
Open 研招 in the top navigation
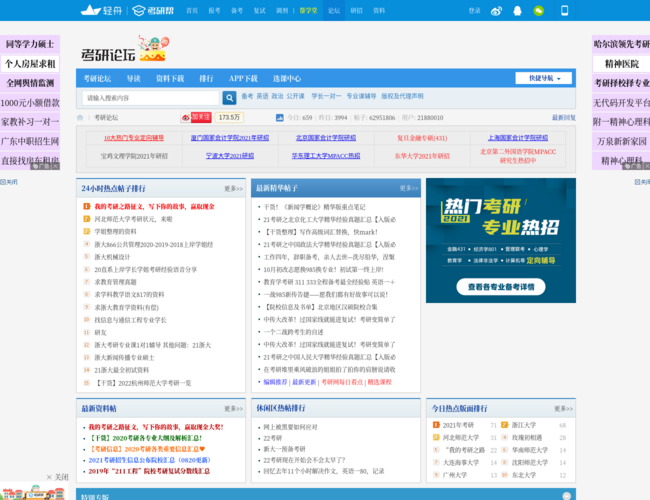[x=357, y=11]
